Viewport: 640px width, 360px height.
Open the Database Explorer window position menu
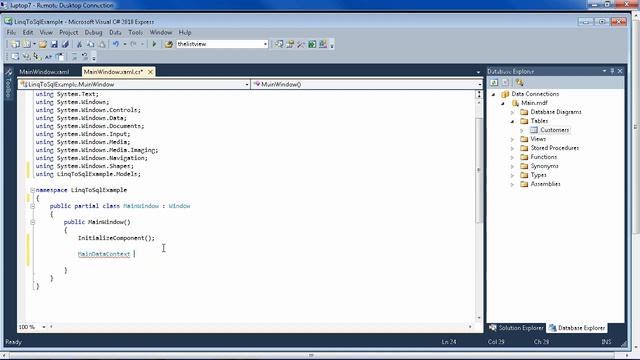pos(604,71)
